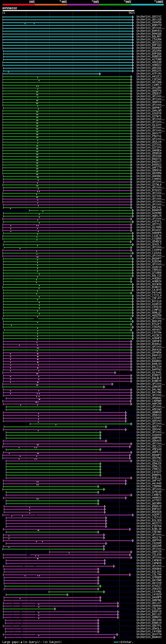Select hit UniRef100_Q012B0
Screen dimensions: 166x644
pos(149,88)
